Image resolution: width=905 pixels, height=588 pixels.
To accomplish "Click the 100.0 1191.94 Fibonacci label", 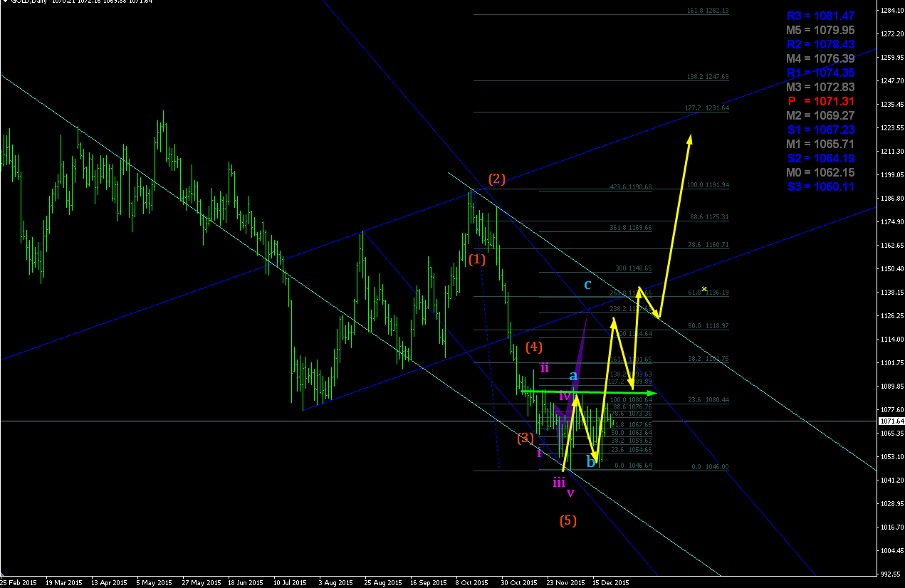I will point(708,185).
